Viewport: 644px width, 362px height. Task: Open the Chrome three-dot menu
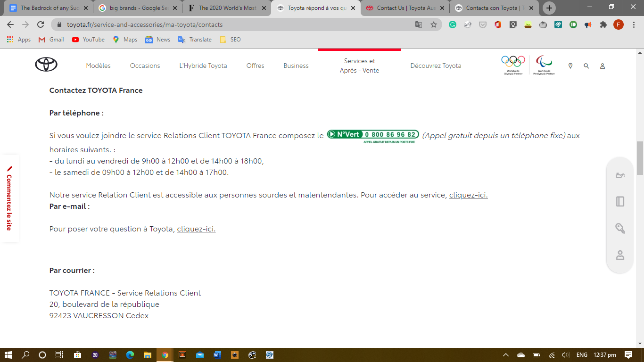[634, 25]
